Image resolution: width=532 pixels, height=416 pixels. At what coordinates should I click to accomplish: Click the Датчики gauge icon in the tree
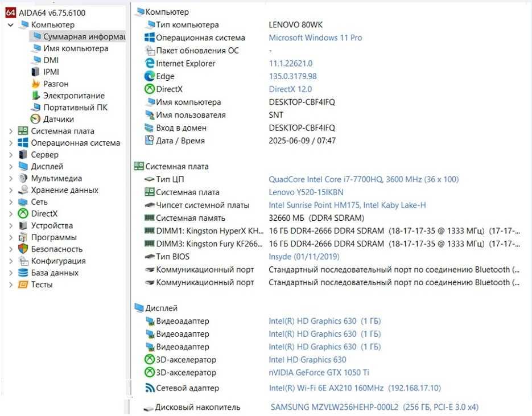pyautogui.click(x=35, y=119)
